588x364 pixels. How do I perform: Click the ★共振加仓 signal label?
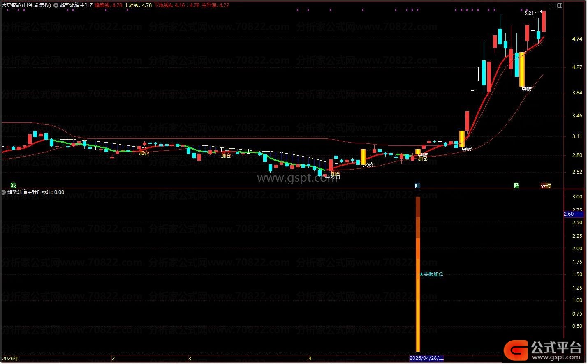(x=431, y=274)
